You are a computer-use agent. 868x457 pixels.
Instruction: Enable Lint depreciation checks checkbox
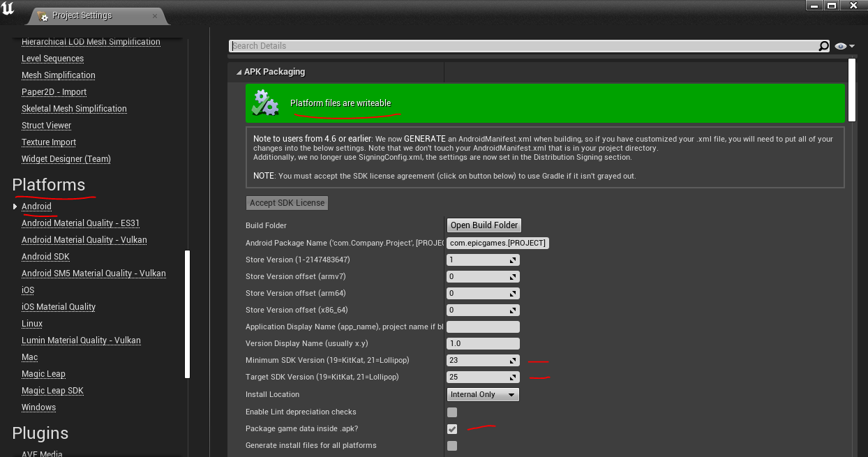tap(452, 412)
